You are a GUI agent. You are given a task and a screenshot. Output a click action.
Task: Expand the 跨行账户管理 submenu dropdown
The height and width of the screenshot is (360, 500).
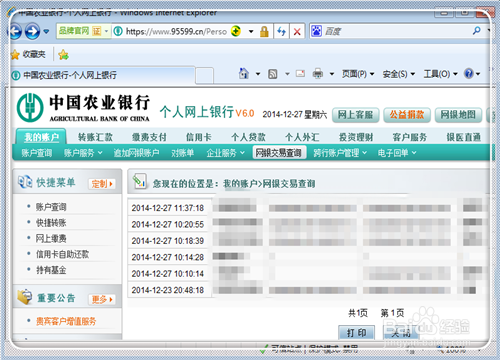click(x=340, y=153)
